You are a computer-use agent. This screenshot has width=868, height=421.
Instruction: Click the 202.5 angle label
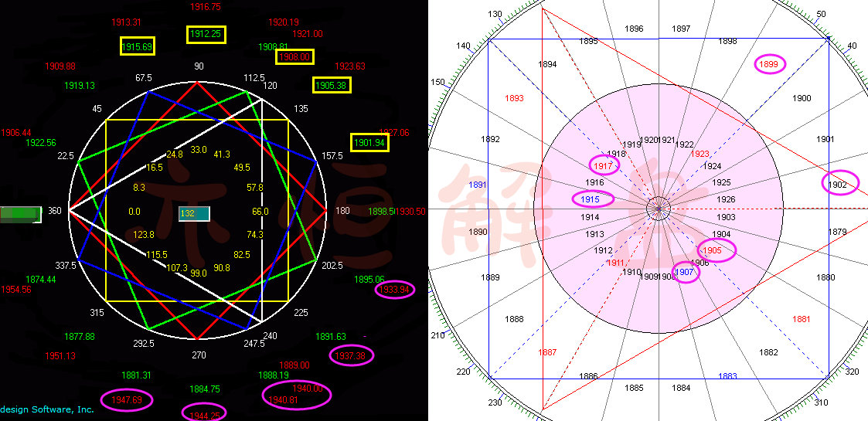(332, 266)
